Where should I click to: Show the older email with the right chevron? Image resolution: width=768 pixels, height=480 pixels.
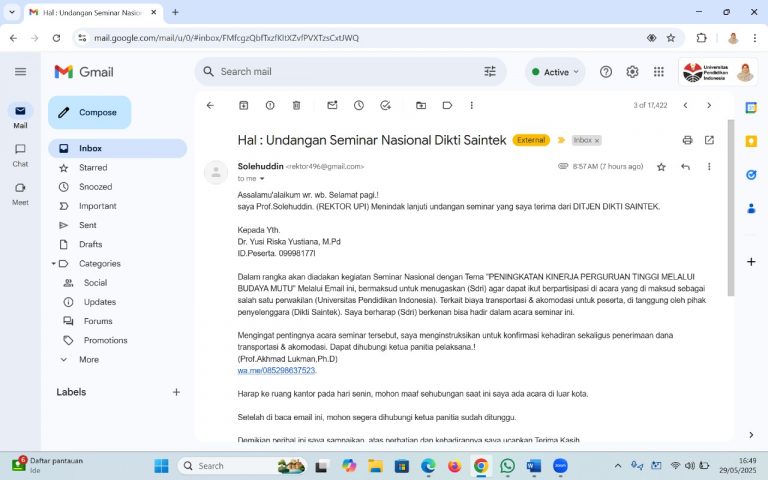pos(709,105)
